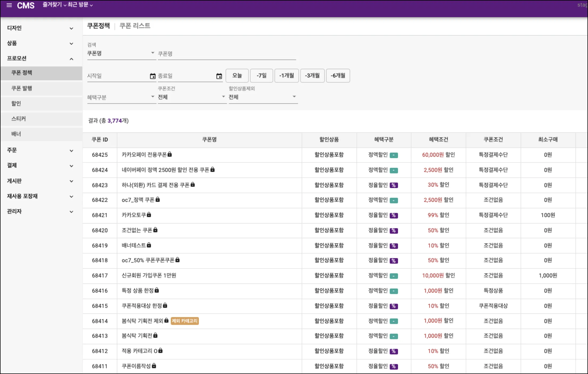
Task: Click the CMS logo
Action: pos(26,5)
